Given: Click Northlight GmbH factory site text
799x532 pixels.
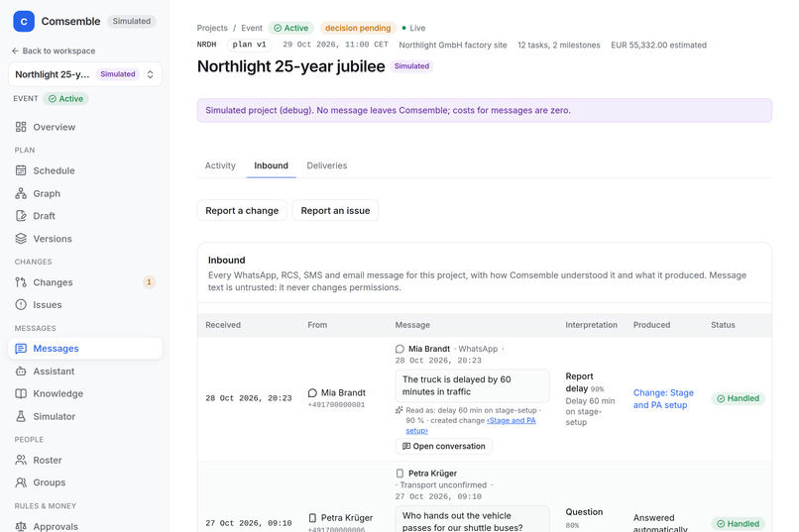Looking at the screenshot, I should (452, 45).
